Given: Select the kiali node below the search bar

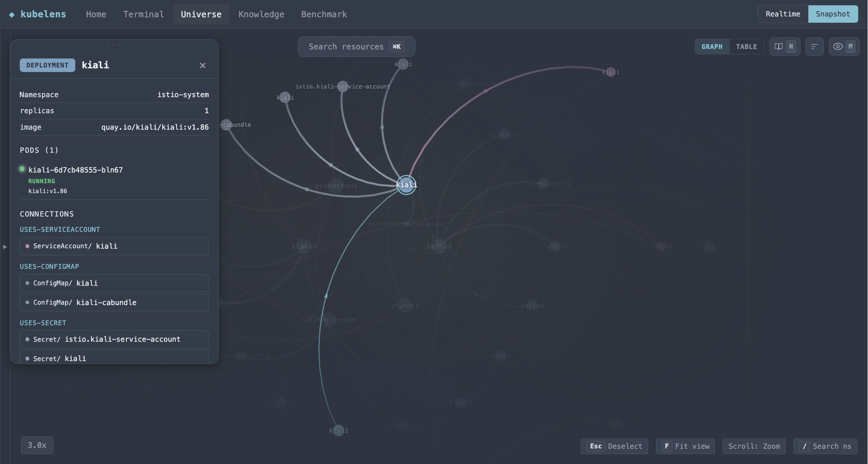Looking at the screenshot, I should coord(403,64).
